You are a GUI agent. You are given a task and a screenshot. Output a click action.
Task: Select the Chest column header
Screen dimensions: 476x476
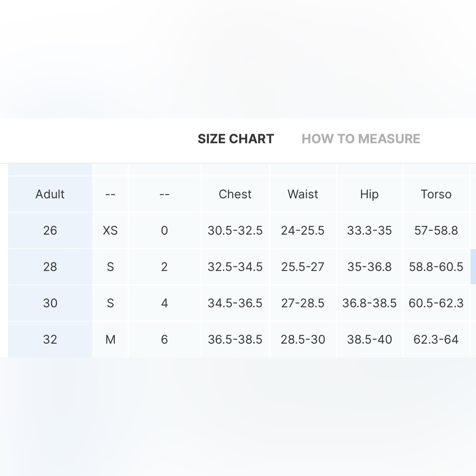235,194
